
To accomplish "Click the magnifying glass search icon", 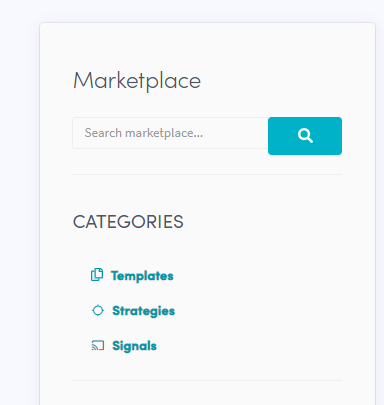I will [x=305, y=136].
